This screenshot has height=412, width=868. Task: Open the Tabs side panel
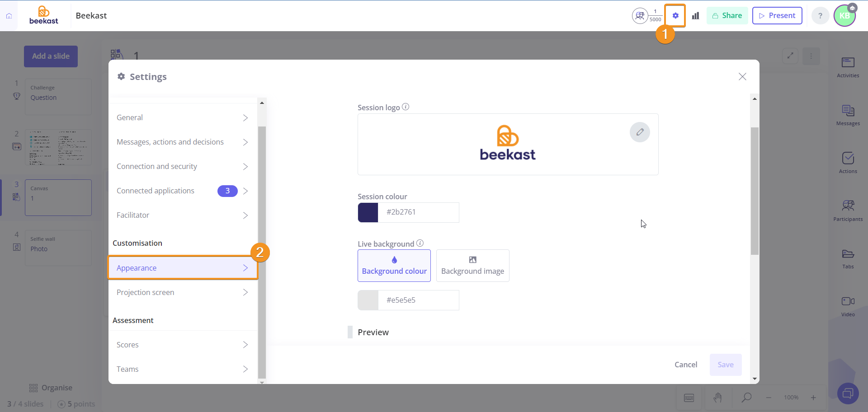(848, 259)
